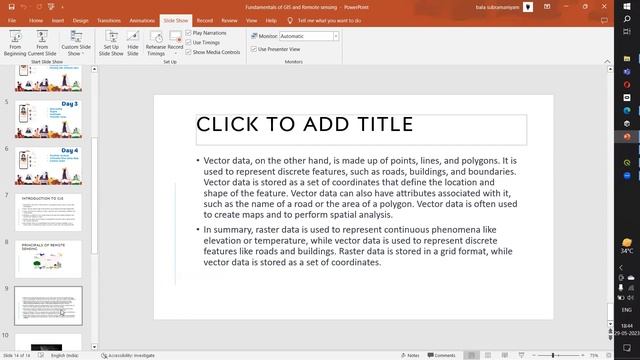
Task: Toggle Use Timings checkbox
Action: click(189, 42)
